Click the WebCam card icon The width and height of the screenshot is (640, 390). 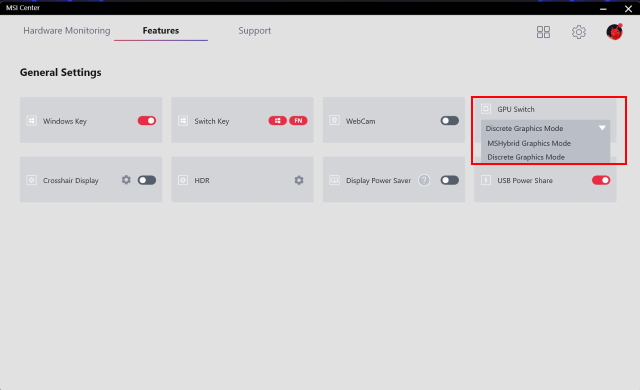[334, 121]
